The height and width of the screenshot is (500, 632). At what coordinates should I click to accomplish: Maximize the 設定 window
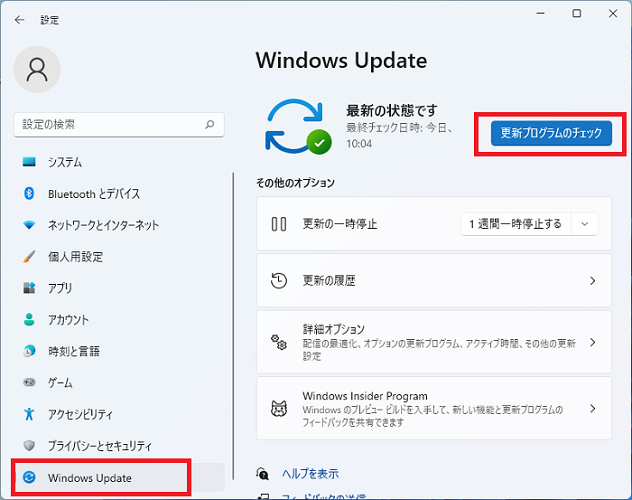(577, 13)
